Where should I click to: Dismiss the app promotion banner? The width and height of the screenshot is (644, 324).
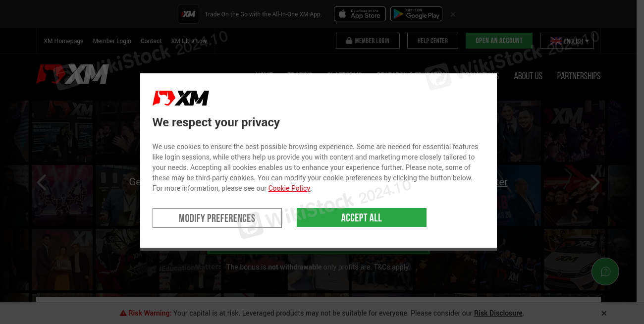[453, 14]
